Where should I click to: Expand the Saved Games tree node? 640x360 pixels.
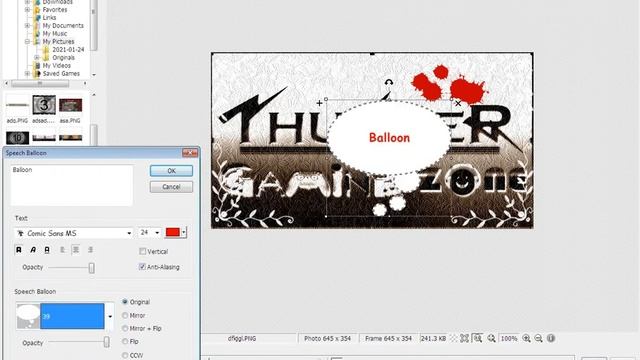27,74
